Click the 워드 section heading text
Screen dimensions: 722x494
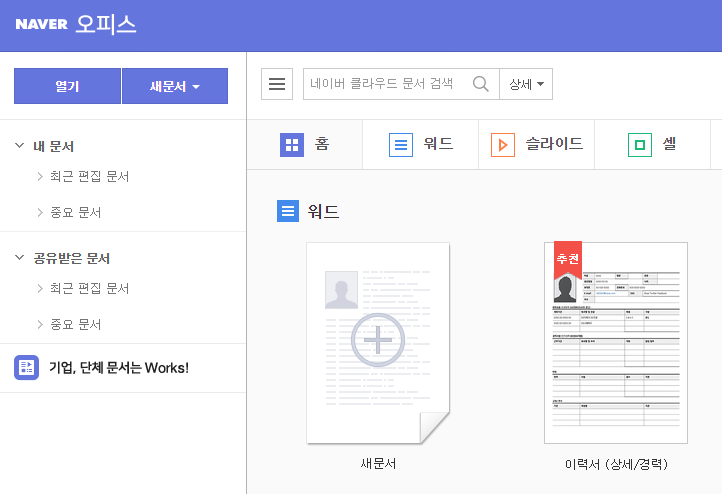pos(323,211)
